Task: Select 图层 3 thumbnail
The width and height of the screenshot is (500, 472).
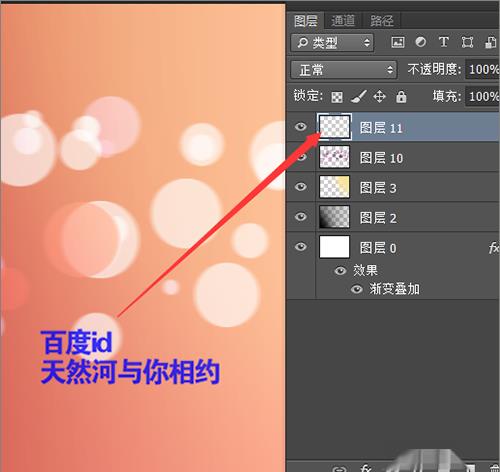Action: click(334, 187)
